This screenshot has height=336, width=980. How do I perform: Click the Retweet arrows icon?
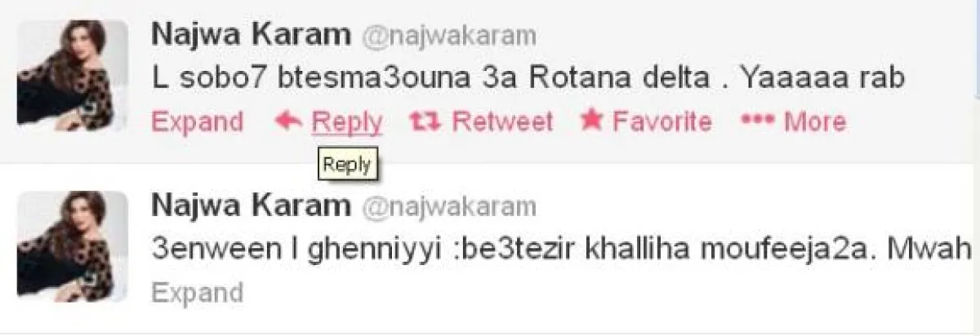(x=424, y=122)
